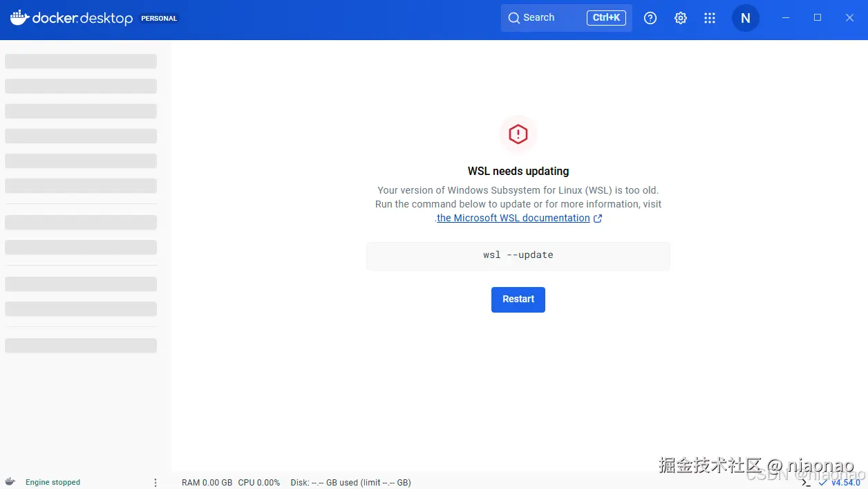Click the magnifier search icon
This screenshot has width=868, height=489.
[x=514, y=18]
